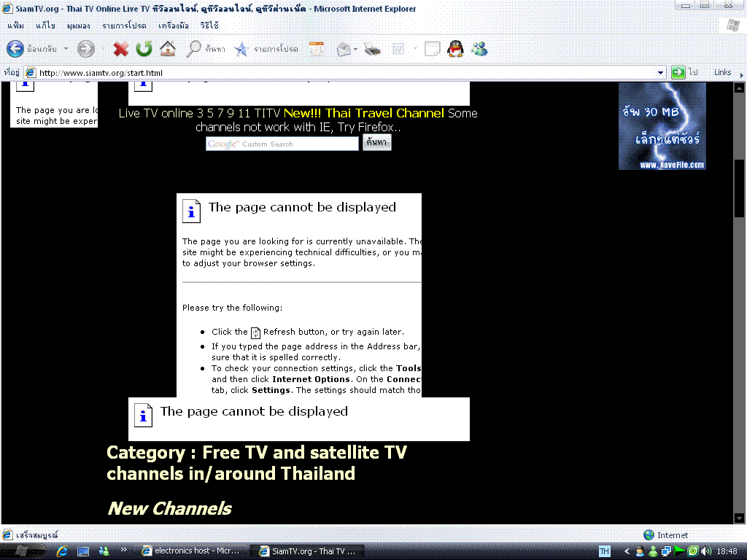Open the History toolbar icon

pyautogui.click(x=317, y=49)
